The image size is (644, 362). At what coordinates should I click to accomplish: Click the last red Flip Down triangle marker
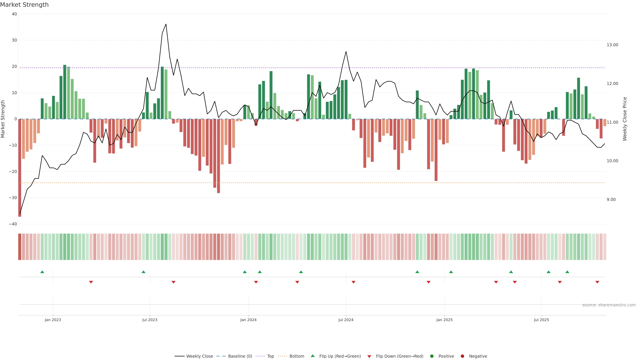coord(597,282)
